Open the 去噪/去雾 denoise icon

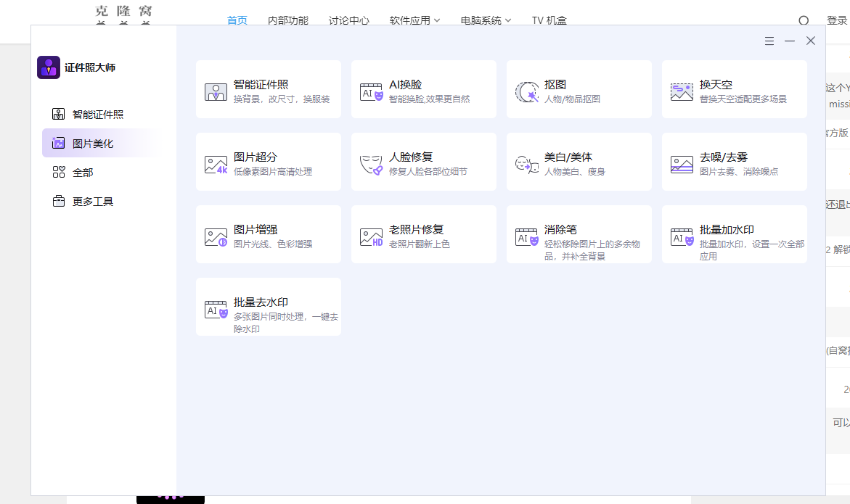pyautogui.click(x=682, y=165)
